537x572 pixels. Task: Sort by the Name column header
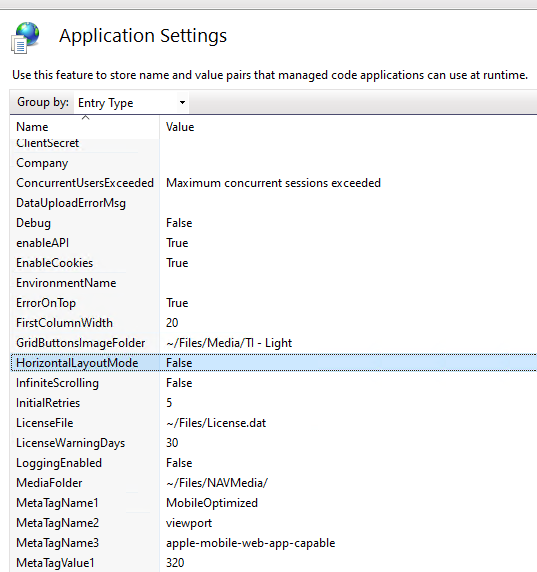32,127
